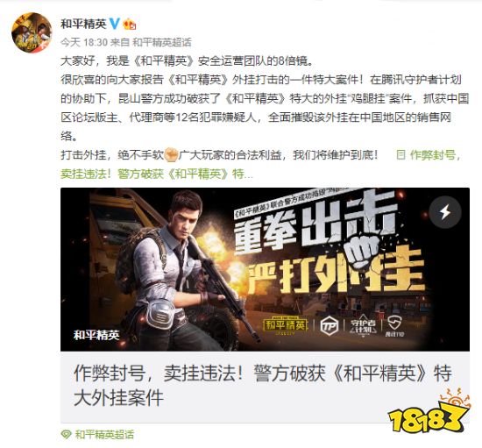Open the 和平精英 profile avatar
Viewport: 482px width, 448px height.
pyautogui.click(x=32, y=32)
